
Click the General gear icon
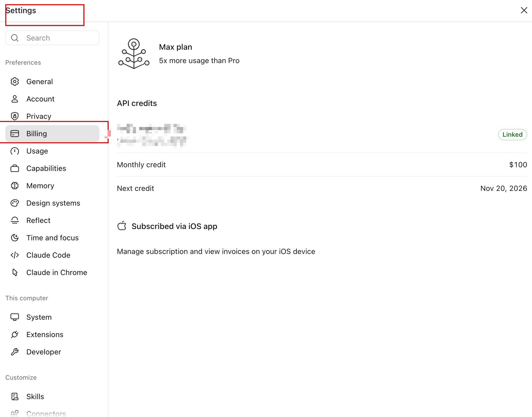15,82
